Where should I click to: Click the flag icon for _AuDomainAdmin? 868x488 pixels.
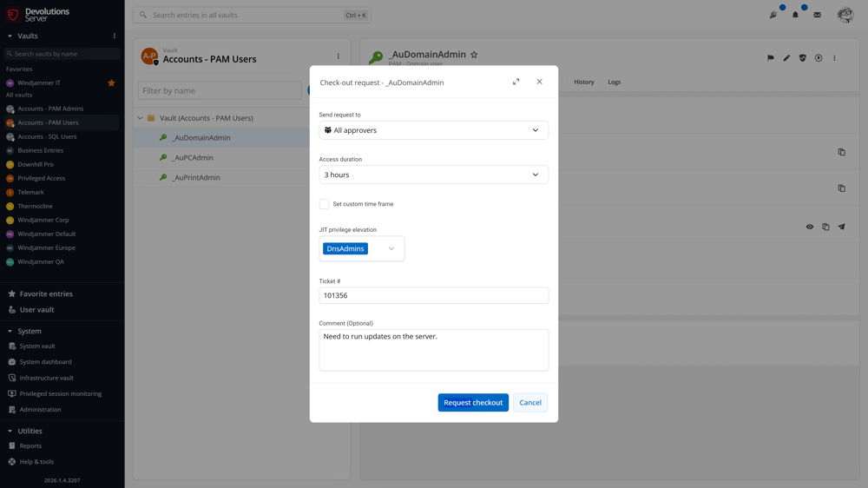click(x=770, y=58)
